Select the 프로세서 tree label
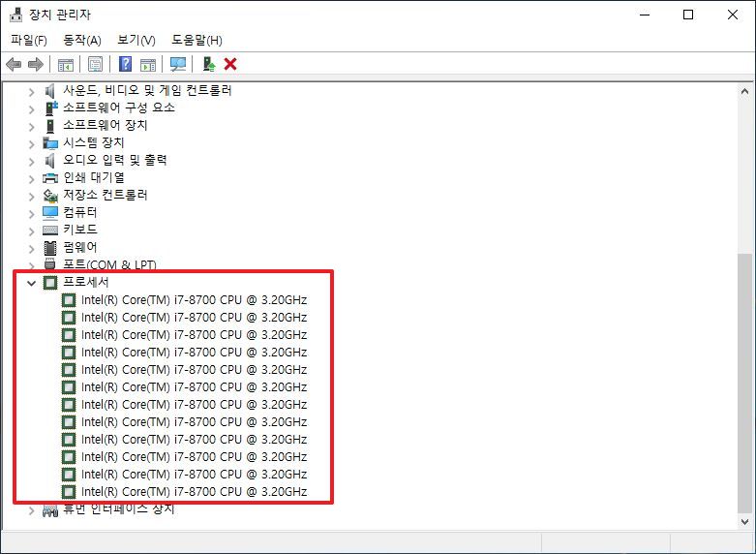 [x=86, y=282]
